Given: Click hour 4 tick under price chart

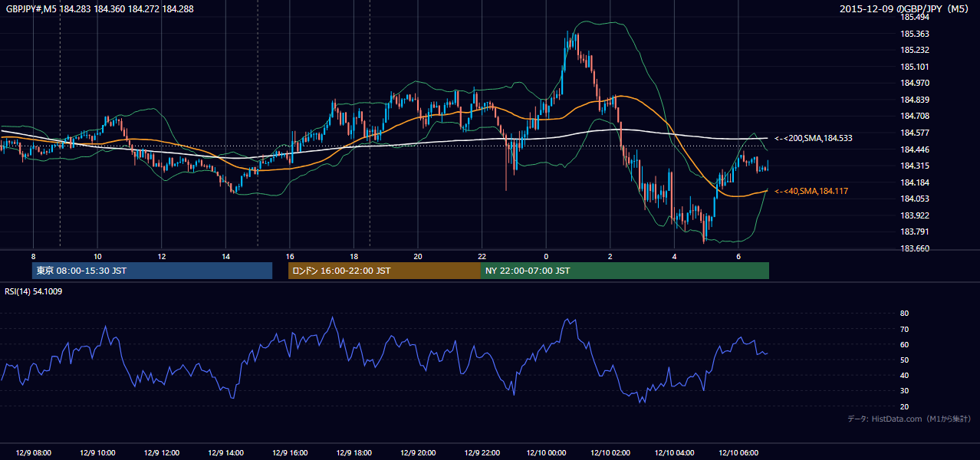Looking at the screenshot, I should pyautogui.click(x=674, y=256).
